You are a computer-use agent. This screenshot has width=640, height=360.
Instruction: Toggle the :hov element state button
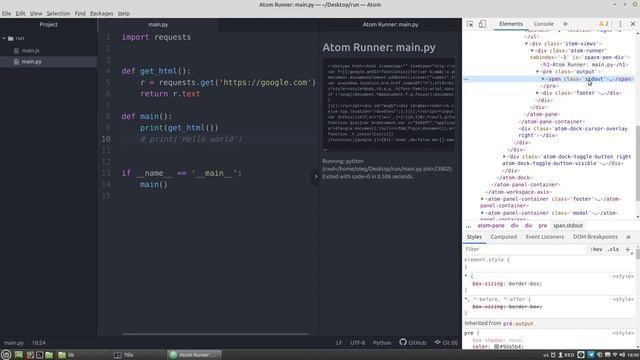pos(596,249)
